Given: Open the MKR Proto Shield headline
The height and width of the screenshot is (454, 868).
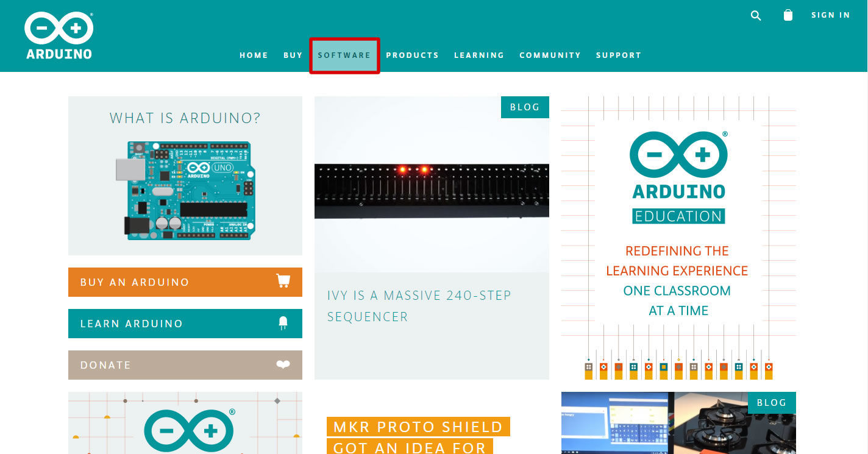Looking at the screenshot, I should [x=418, y=427].
